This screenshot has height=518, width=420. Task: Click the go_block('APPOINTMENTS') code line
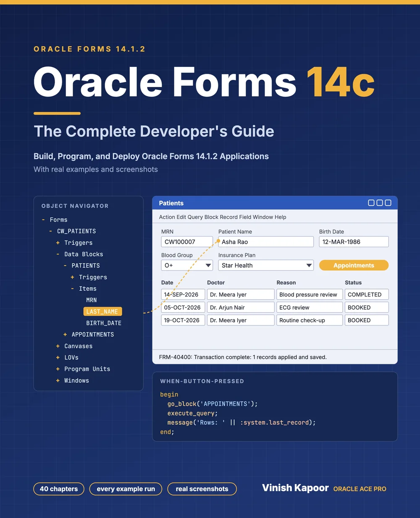pos(213,404)
